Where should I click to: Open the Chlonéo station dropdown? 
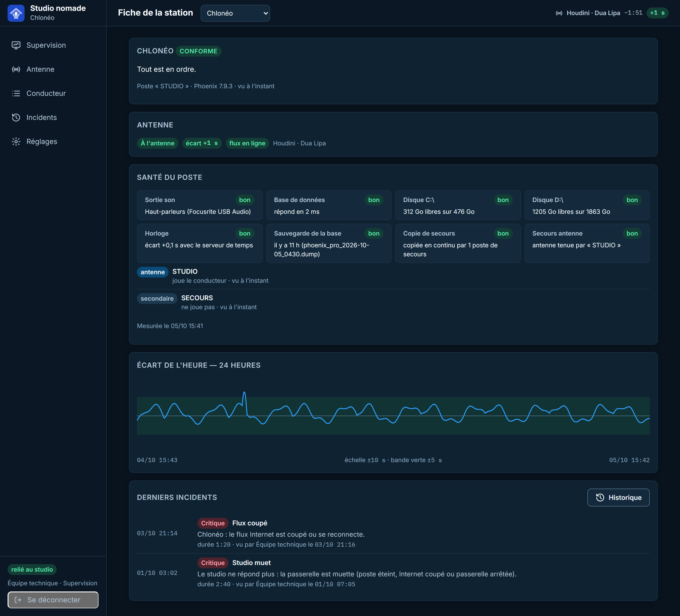(235, 13)
